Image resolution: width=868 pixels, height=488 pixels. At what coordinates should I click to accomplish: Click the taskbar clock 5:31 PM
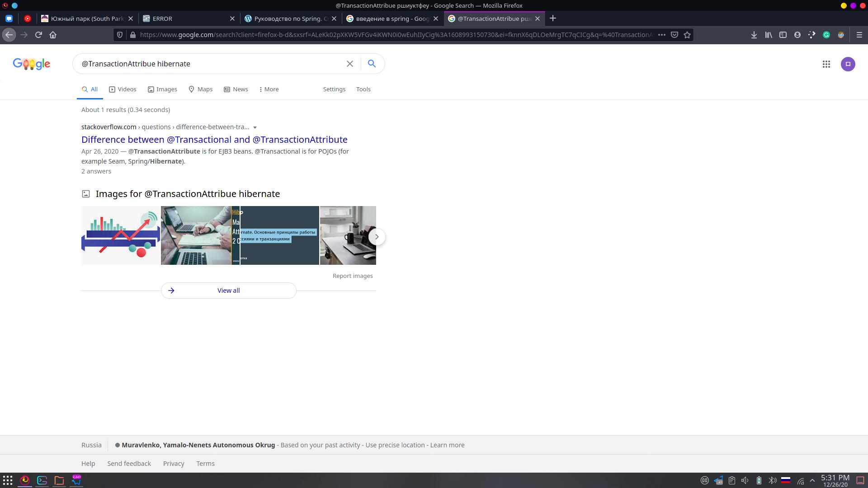[x=835, y=480]
